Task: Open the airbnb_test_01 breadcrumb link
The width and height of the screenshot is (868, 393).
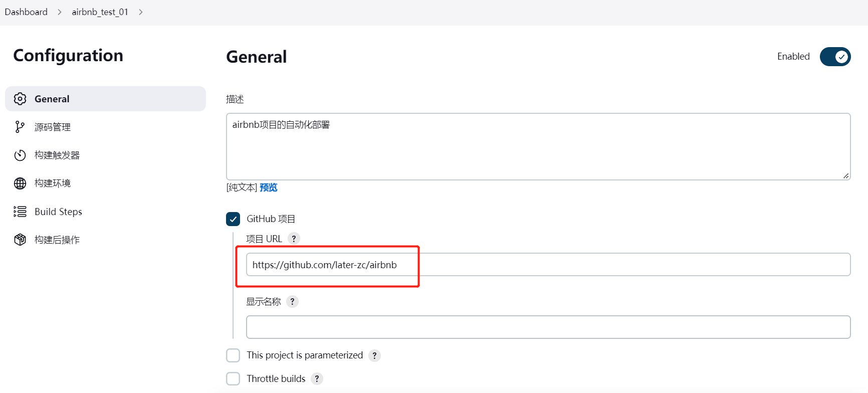Action: (100, 12)
